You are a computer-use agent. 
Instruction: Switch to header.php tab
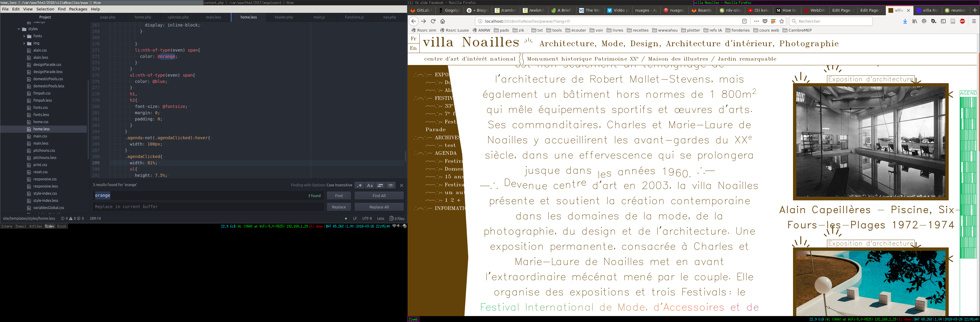pyautogui.click(x=284, y=17)
